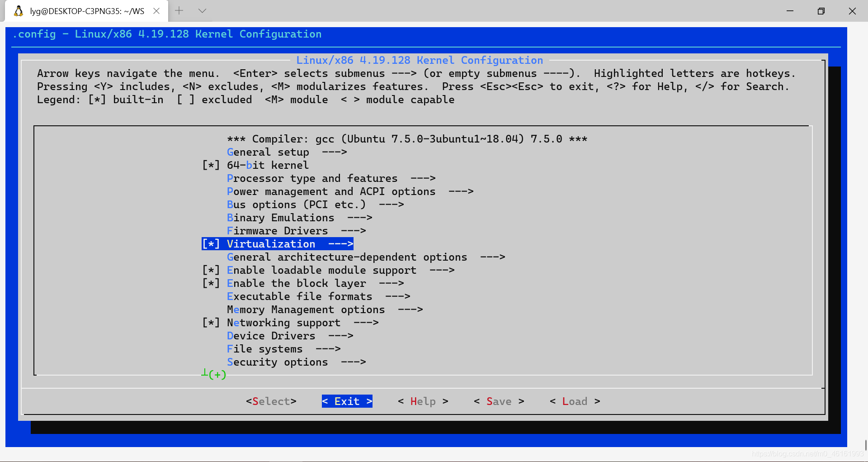The height and width of the screenshot is (462, 868).
Task: Click the arrow after Enable the block layer
Action: click(x=392, y=283)
